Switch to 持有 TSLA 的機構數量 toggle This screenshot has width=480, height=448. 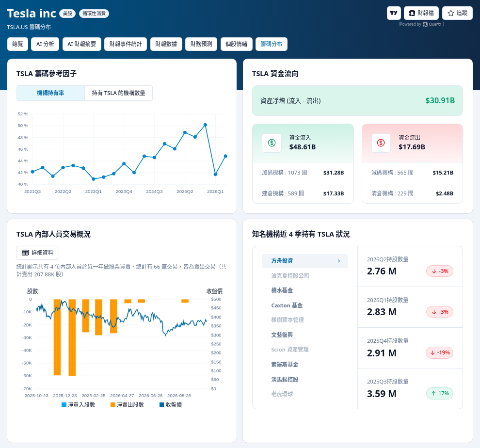click(x=118, y=93)
